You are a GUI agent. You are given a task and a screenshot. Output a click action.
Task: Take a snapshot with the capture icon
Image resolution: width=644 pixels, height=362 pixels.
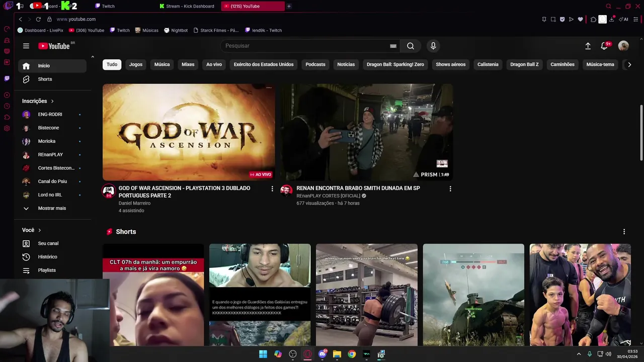553,19
